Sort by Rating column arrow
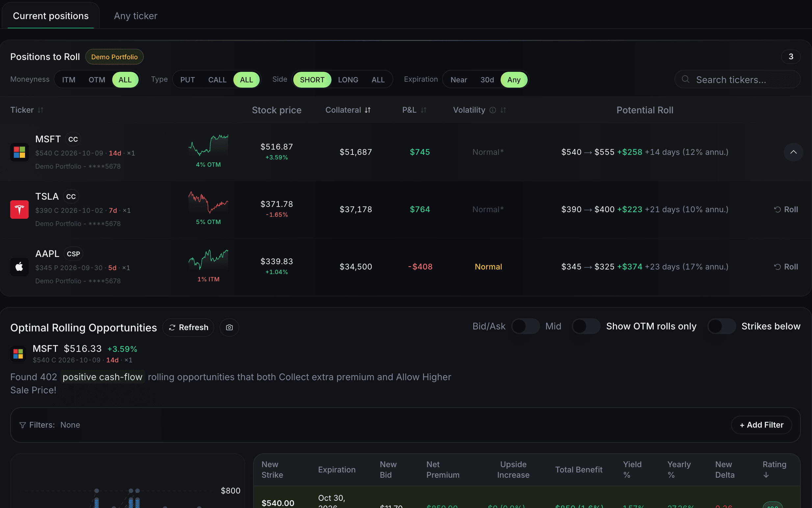This screenshot has height=508, width=812. (x=766, y=475)
